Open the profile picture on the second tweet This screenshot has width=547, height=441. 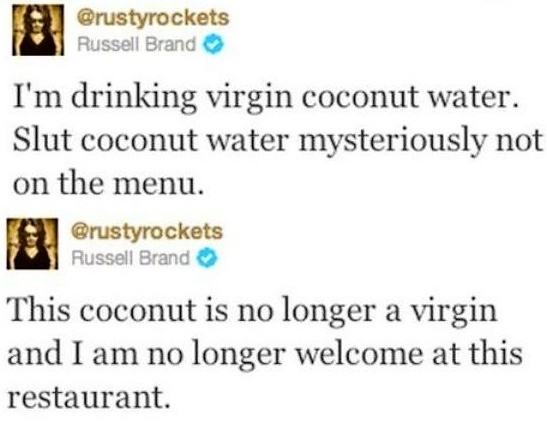[32, 244]
